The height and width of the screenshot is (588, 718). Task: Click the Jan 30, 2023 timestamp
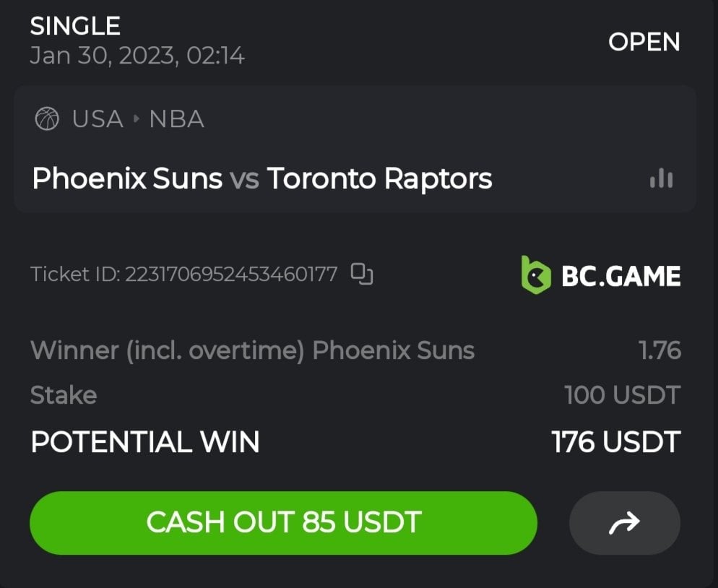point(137,56)
